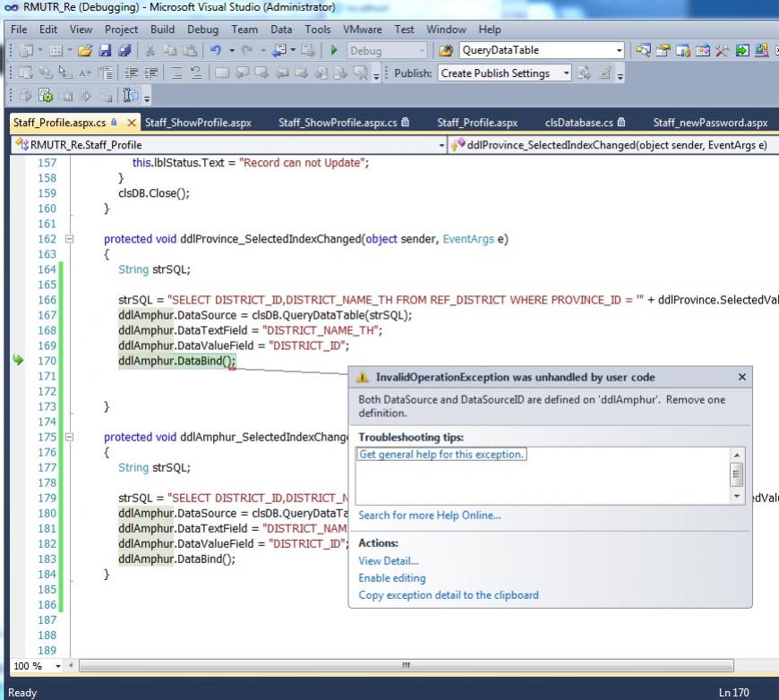This screenshot has height=700, width=779.
Task: Save the current file with the floppy icon
Action: click(x=105, y=50)
